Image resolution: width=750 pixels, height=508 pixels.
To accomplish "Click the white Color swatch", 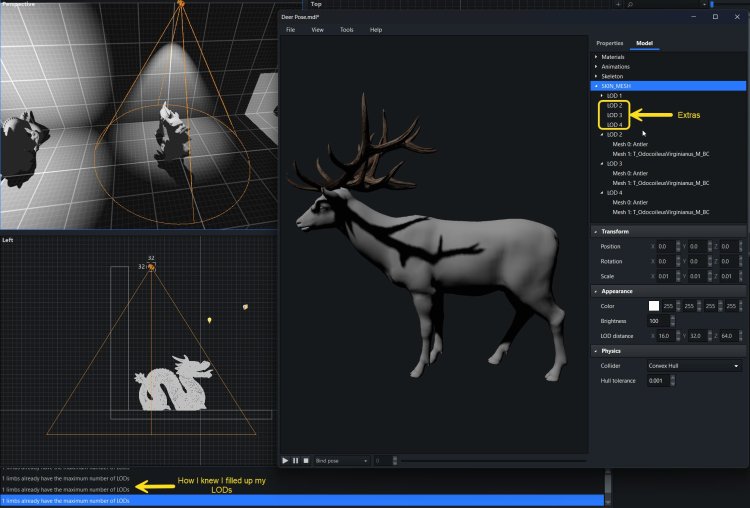I will 654,305.
